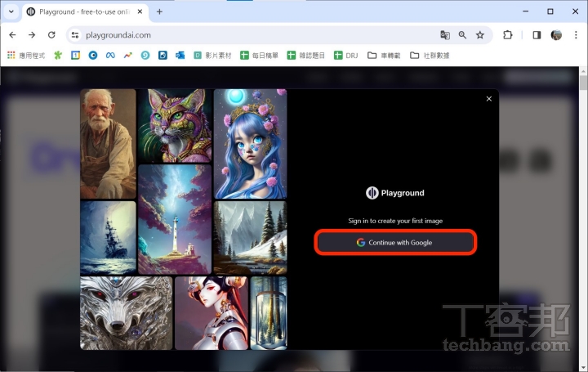Open the Chrome profile avatar
This screenshot has width=588, height=372.
556,35
